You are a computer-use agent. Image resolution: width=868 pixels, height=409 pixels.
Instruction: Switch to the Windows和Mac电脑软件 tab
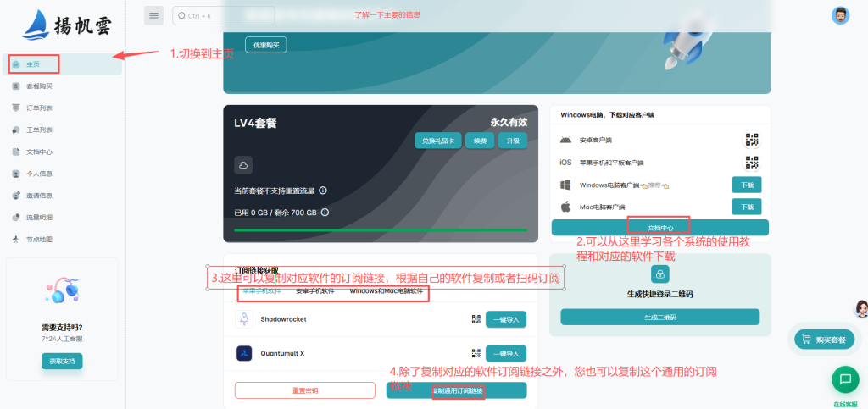coord(386,291)
